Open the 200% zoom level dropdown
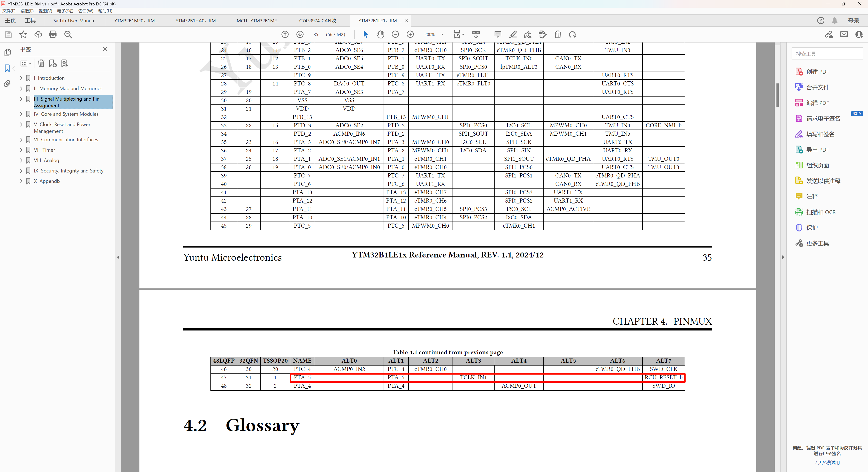The height and width of the screenshot is (472, 868). coord(442,34)
